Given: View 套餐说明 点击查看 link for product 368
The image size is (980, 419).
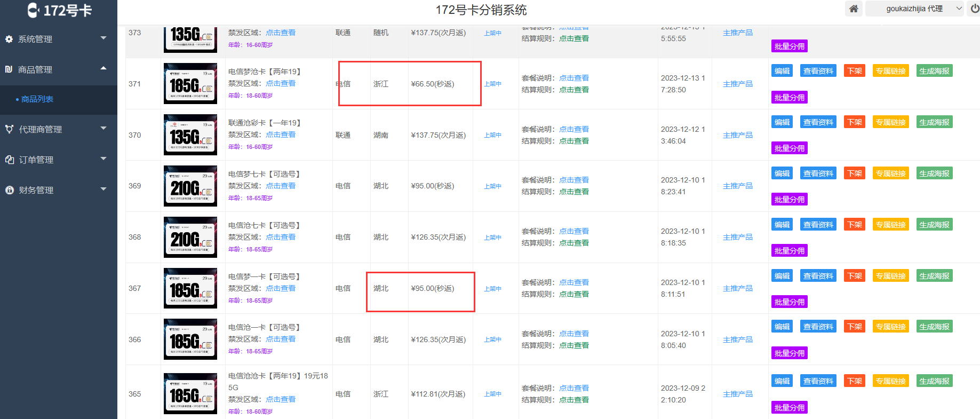Looking at the screenshot, I should coord(574,231).
